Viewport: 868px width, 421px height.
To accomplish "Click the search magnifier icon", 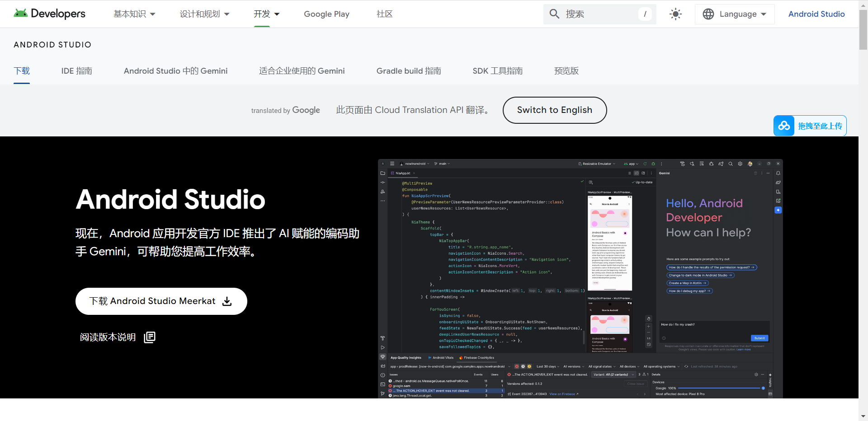I will pos(554,14).
